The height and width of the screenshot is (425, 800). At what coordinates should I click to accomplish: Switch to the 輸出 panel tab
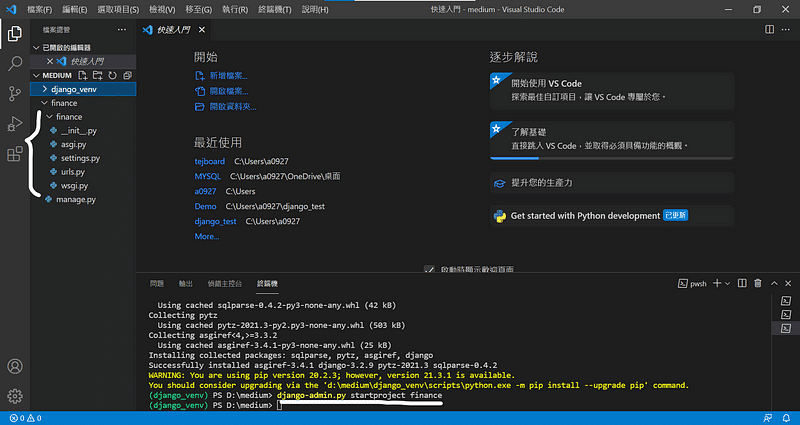186,284
